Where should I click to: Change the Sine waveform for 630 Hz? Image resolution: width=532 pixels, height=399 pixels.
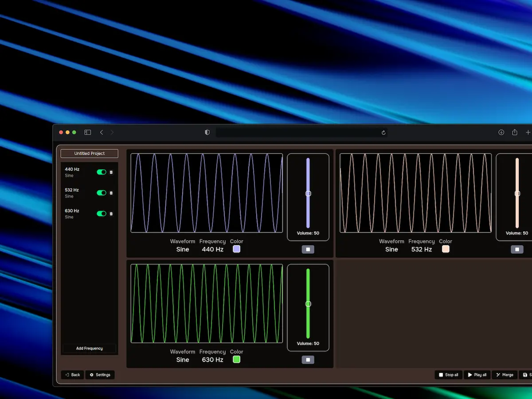coord(183,360)
